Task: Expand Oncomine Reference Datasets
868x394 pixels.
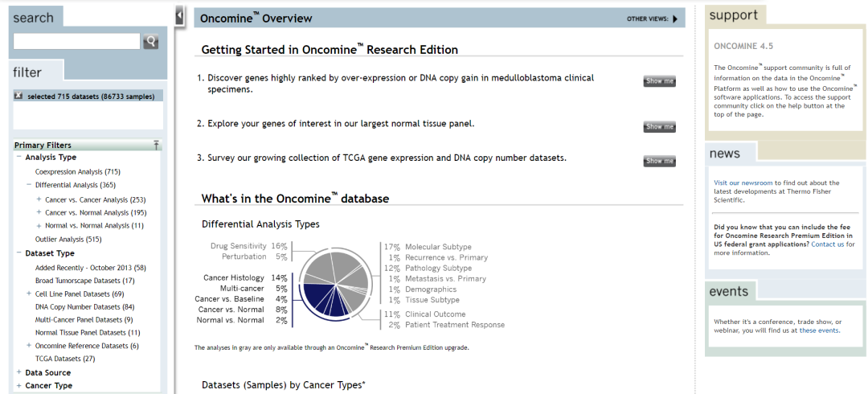Action: (x=29, y=345)
